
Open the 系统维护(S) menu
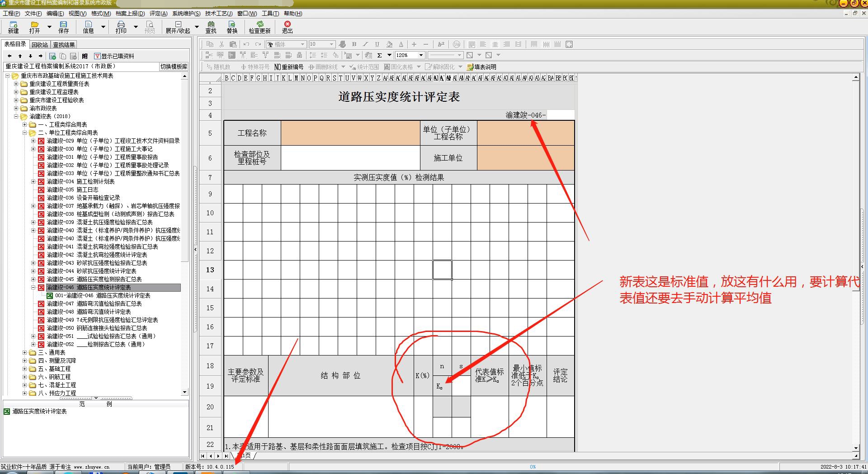coord(186,13)
